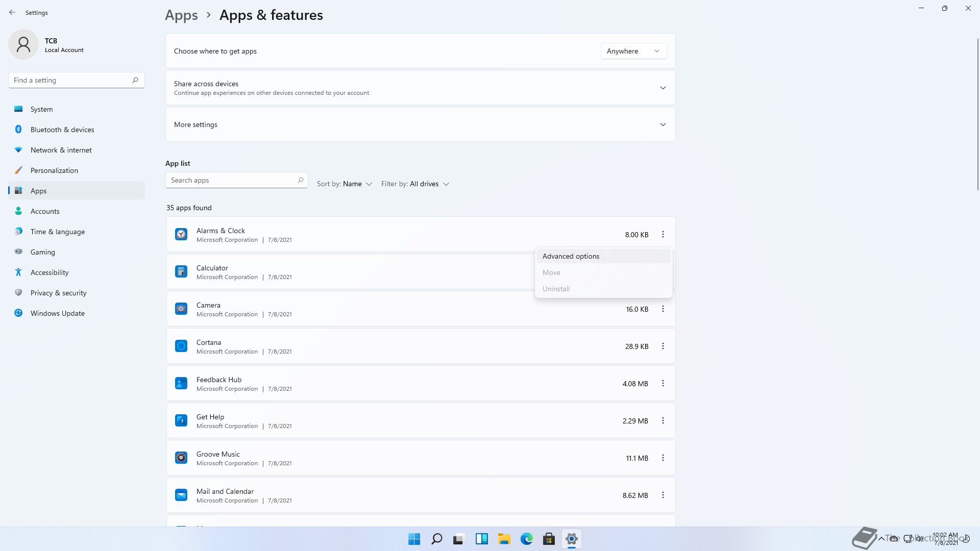The image size is (980, 551).
Task: Open Widgets from the taskbar
Action: [x=481, y=539]
